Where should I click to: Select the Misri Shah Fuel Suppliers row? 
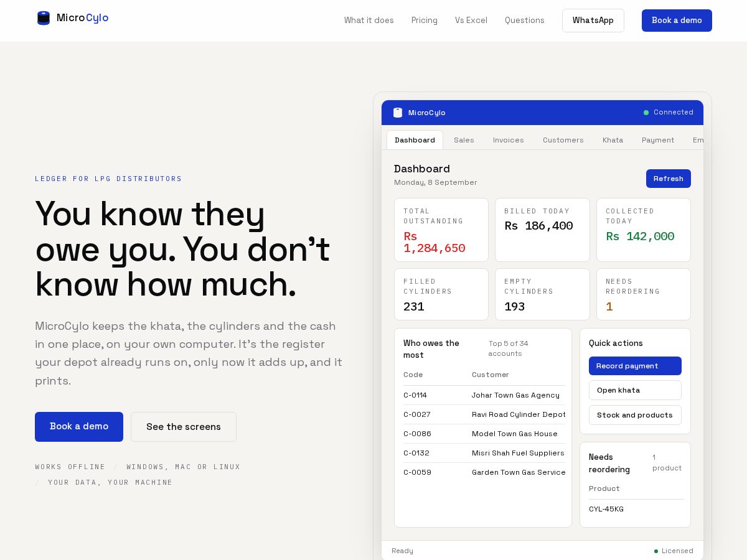click(484, 453)
